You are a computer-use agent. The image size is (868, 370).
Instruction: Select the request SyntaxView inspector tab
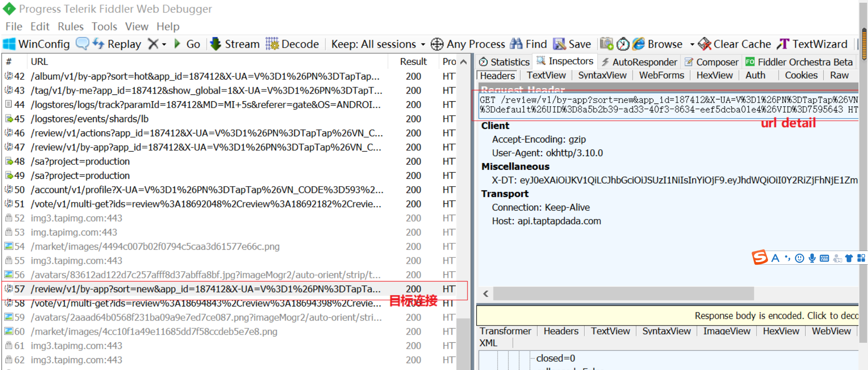pyautogui.click(x=602, y=75)
